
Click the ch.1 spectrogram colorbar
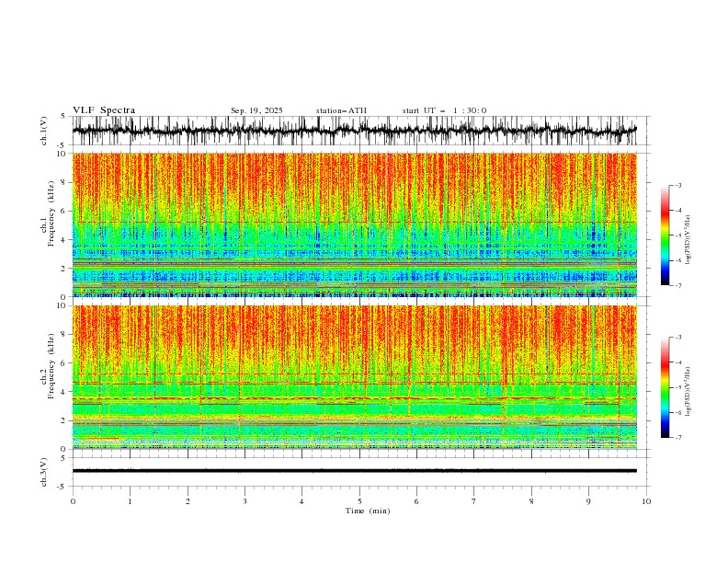[665, 236]
